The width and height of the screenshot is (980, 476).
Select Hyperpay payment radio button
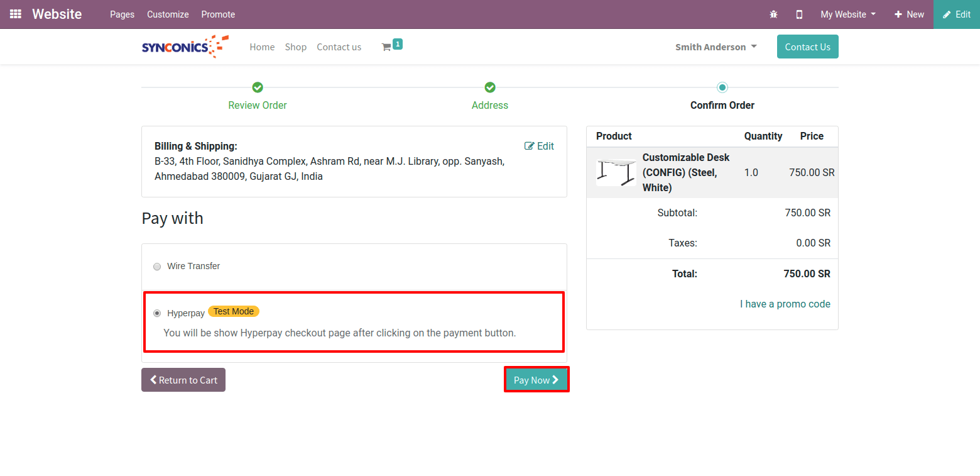(157, 313)
